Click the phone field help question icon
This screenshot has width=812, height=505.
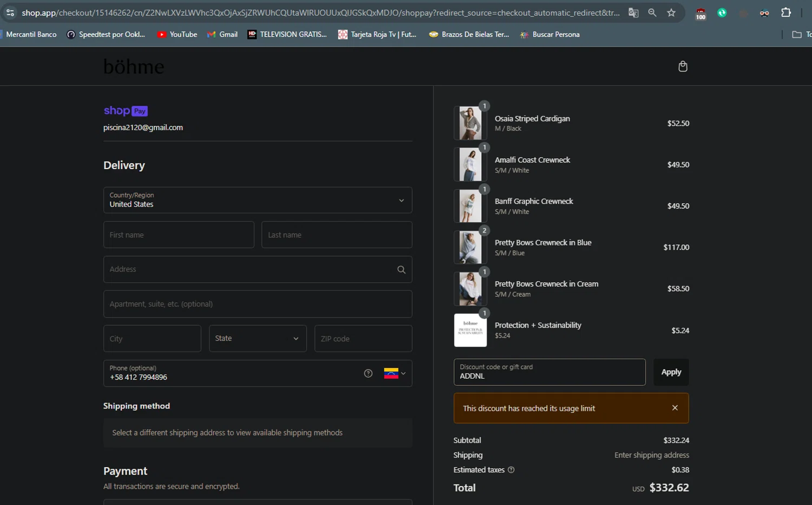pos(368,373)
